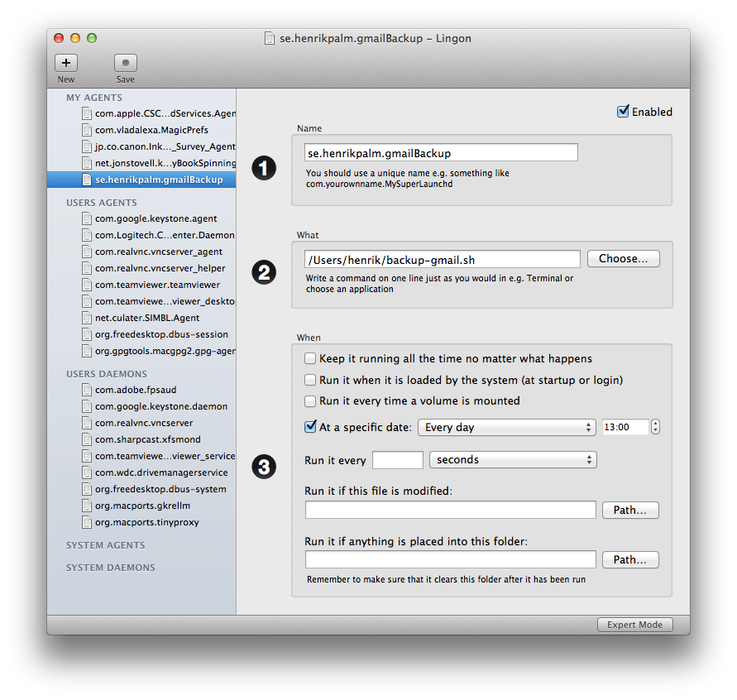Close the Lingon window

59,38
